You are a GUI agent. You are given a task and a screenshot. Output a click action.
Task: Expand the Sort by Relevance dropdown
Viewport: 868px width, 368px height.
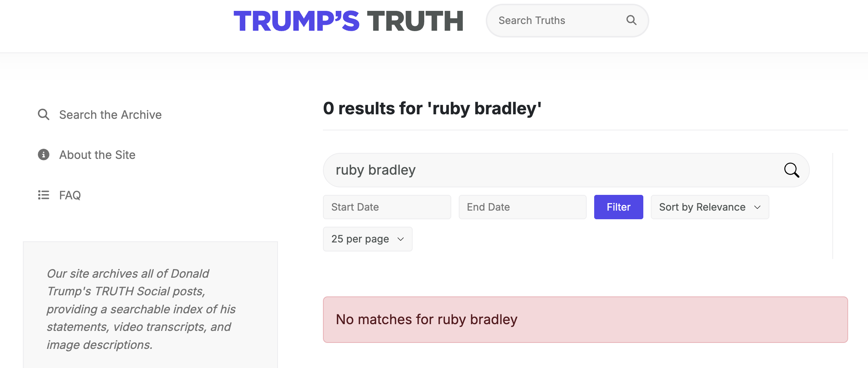pos(710,207)
